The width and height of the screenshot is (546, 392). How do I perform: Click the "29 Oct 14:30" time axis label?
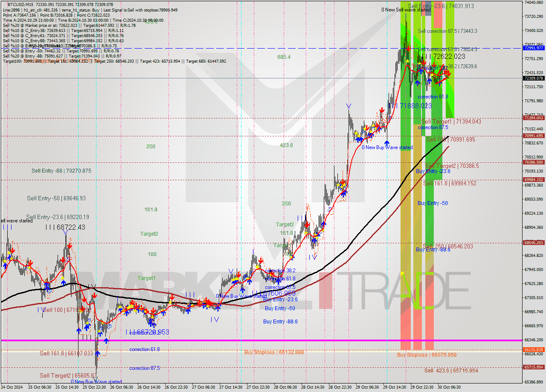pos(395,387)
